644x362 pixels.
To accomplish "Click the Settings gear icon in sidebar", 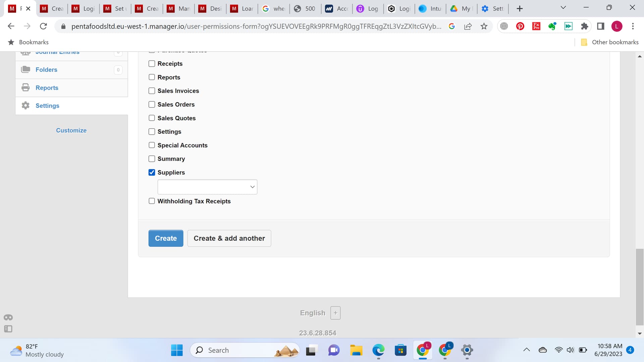I will (25, 106).
